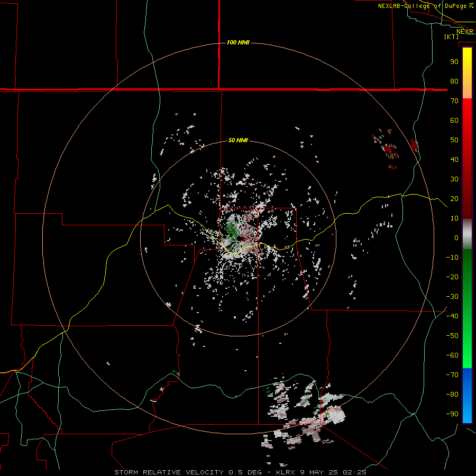Click the 50 NMI range ring label
The width and height of the screenshot is (476, 476).
[238, 140]
